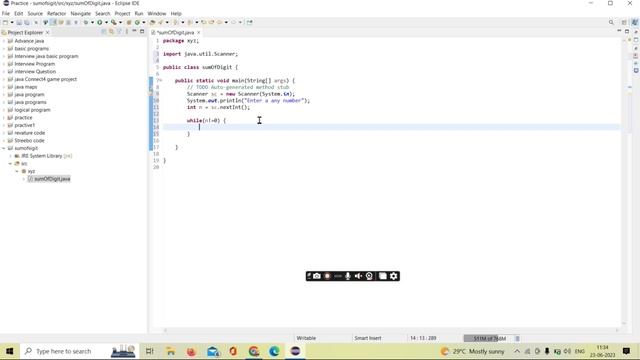Select the java maps project
The width and height of the screenshot is (640, 360).
click(26, 87)
